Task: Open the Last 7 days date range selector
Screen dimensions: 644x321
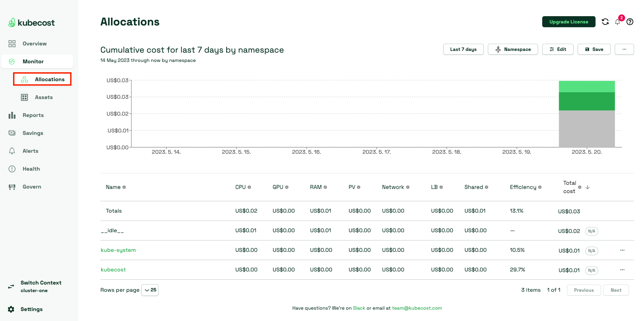Action: click(x=463, y=49)
